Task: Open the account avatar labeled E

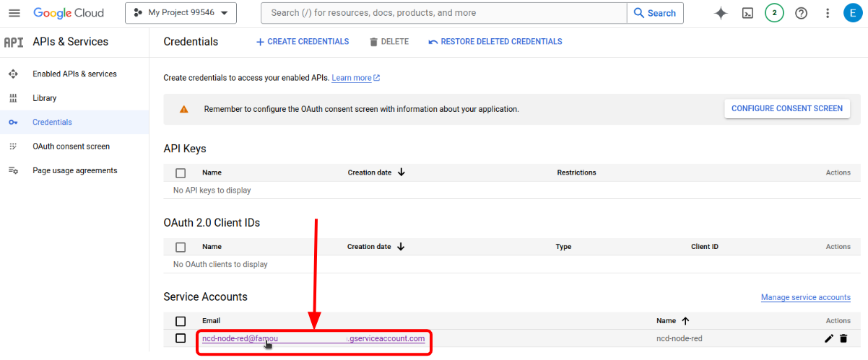Action: [x=854, y=13]
